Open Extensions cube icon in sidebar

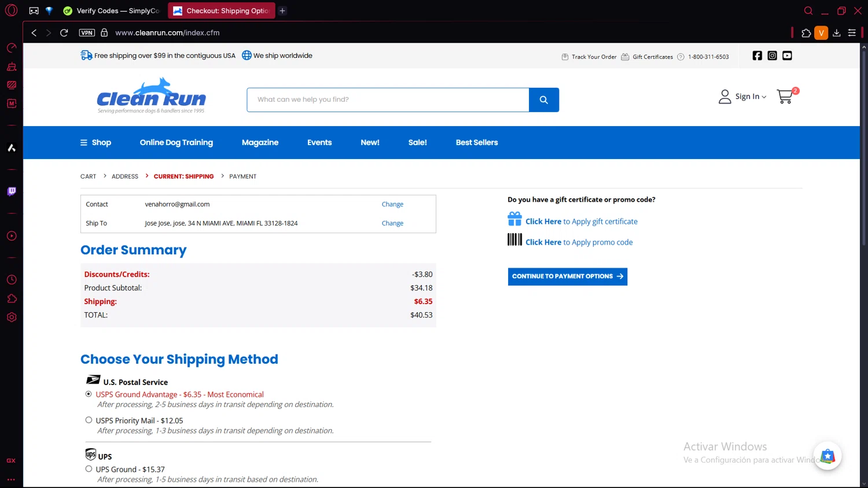12,298
